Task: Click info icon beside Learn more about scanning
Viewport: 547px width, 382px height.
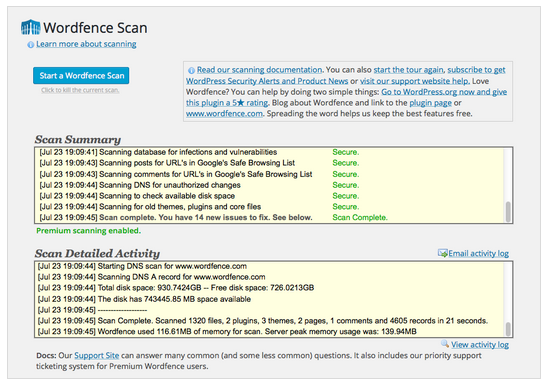Action: tap(31, 45)
